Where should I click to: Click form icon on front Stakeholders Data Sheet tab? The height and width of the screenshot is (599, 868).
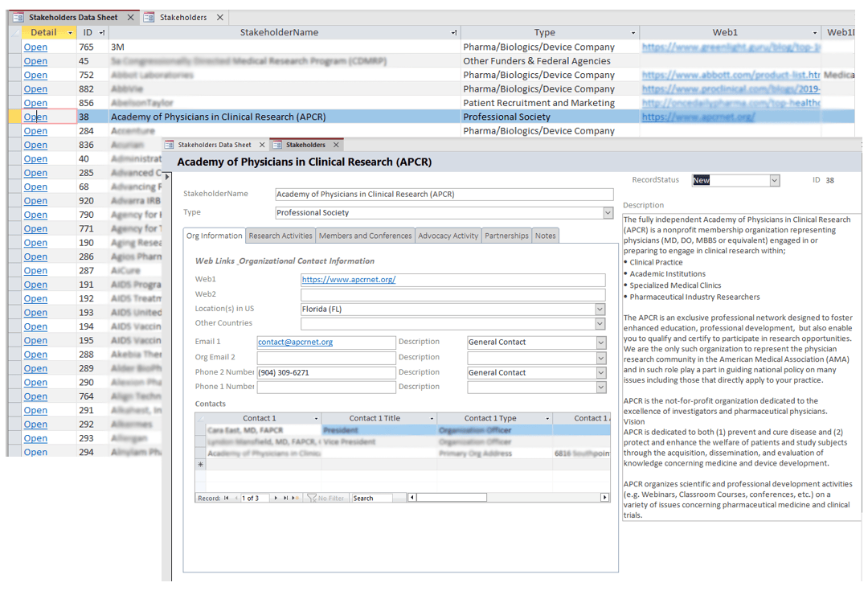(x=170, y=145)
